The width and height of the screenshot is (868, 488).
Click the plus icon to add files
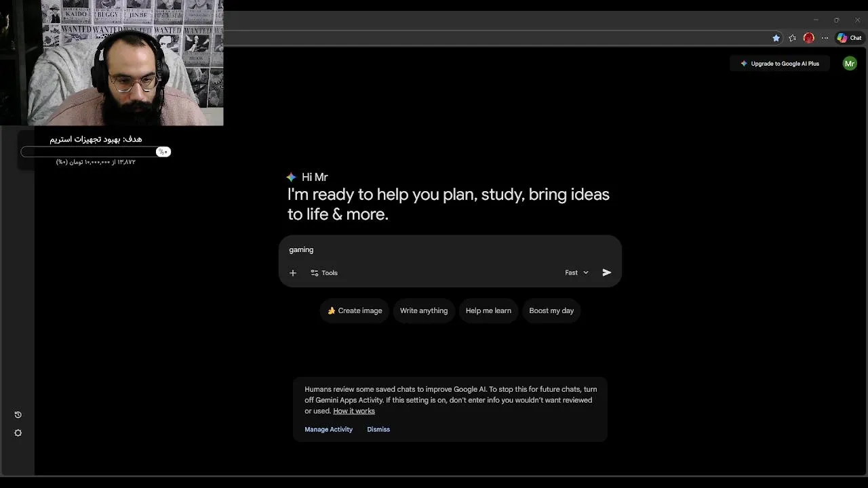[293, 272]
